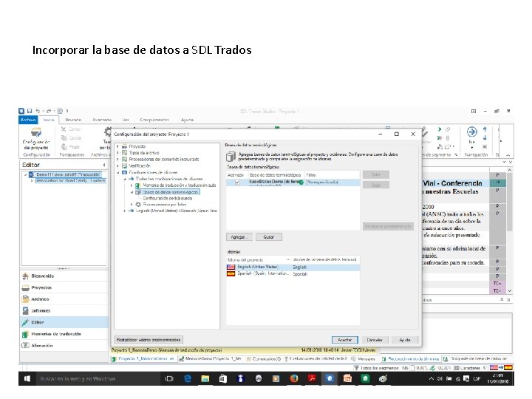Click the Quitar button
This screenshot has height=399, width=532.
[x=269, y=237]
